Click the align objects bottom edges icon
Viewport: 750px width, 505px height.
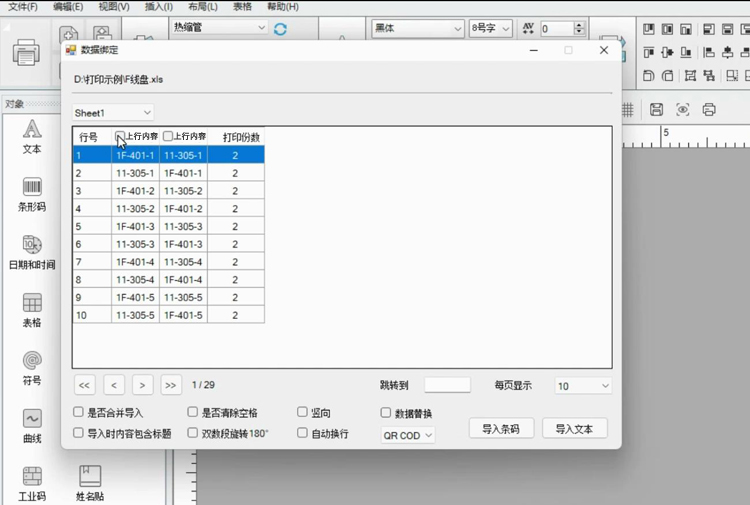tap(686, 52)
